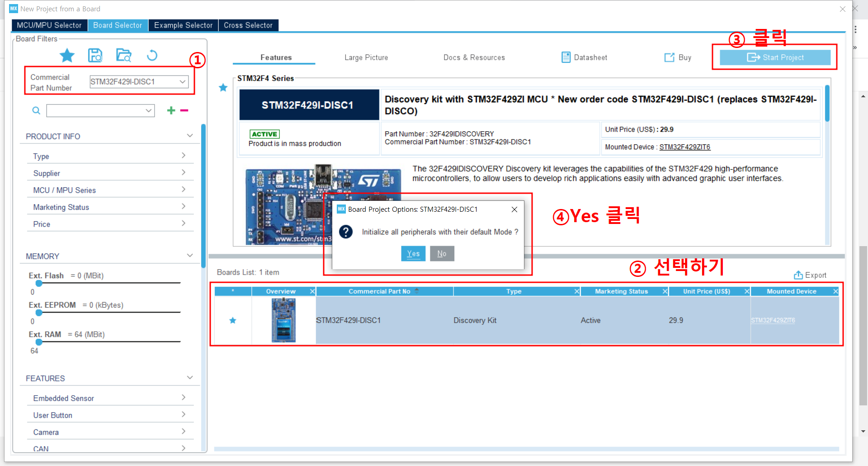Image resolution: width=868 pixels, height=466 pixels.
Task: Sort by Commercial Part No column header
Action: point(384,291)
